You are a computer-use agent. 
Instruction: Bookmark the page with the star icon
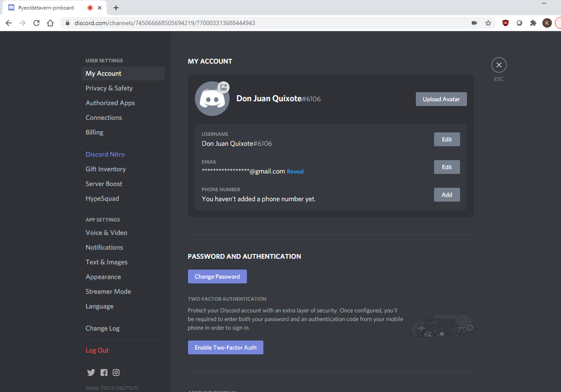[488, 23]
